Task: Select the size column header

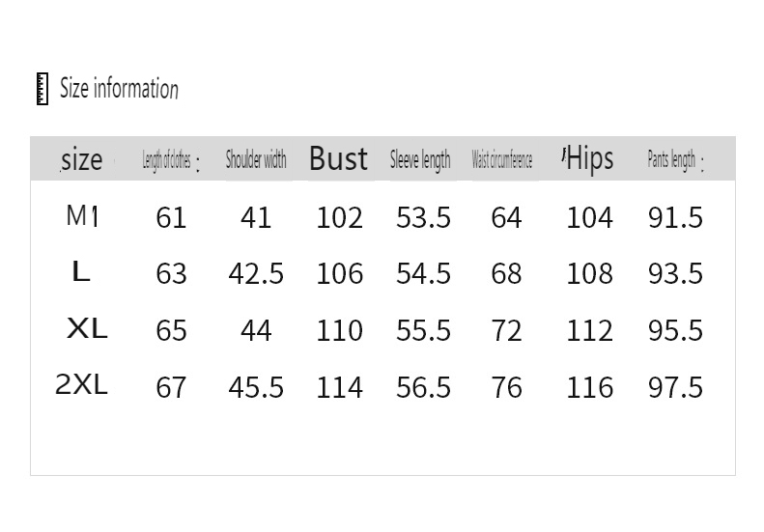Action: point(81,160)
